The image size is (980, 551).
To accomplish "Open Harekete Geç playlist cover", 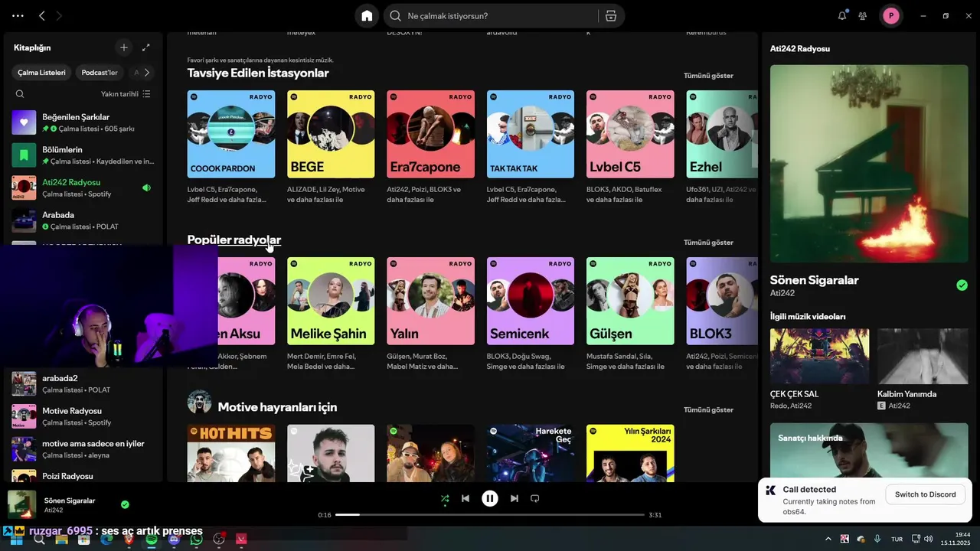I will pyautogui.click(x=530, y=453).
